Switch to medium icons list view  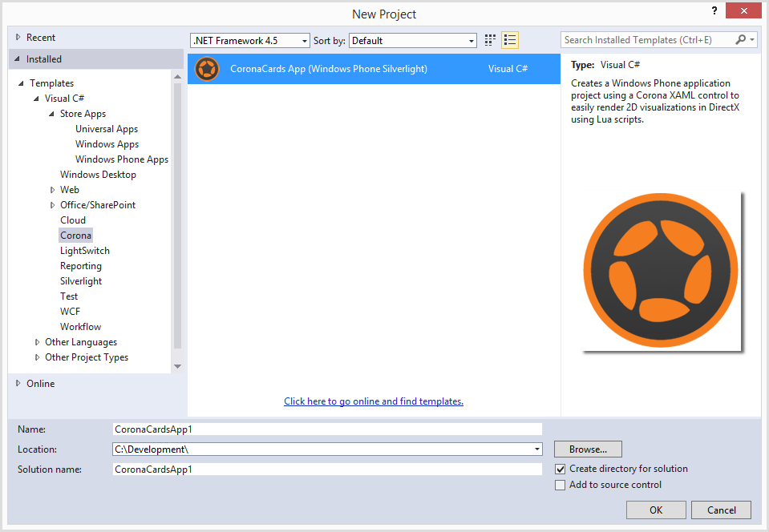(x=510, y=40)
